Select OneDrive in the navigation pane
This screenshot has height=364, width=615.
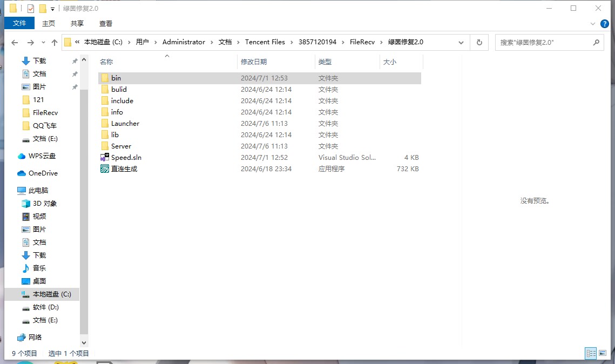pos(43,173)
